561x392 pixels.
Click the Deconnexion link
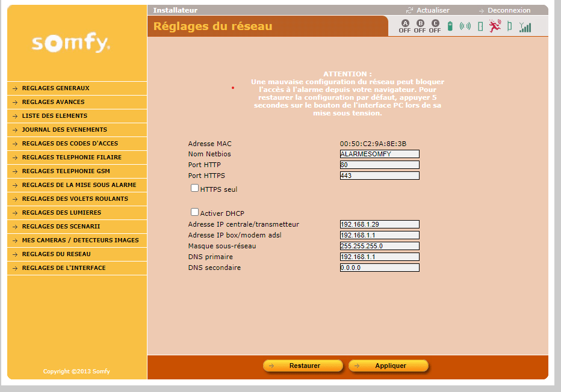[509, 10]
